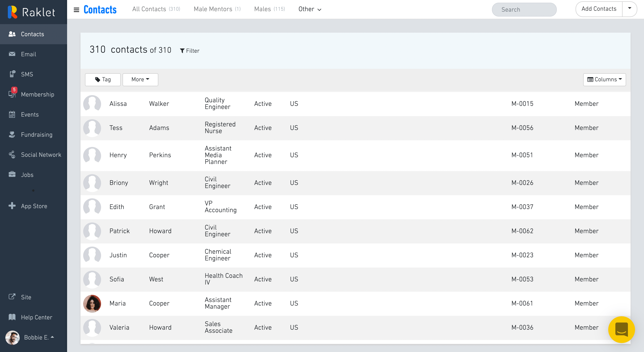Expand the Other views dropdown
This screenshot has height=352, width=644.
(x=309, y=9)
